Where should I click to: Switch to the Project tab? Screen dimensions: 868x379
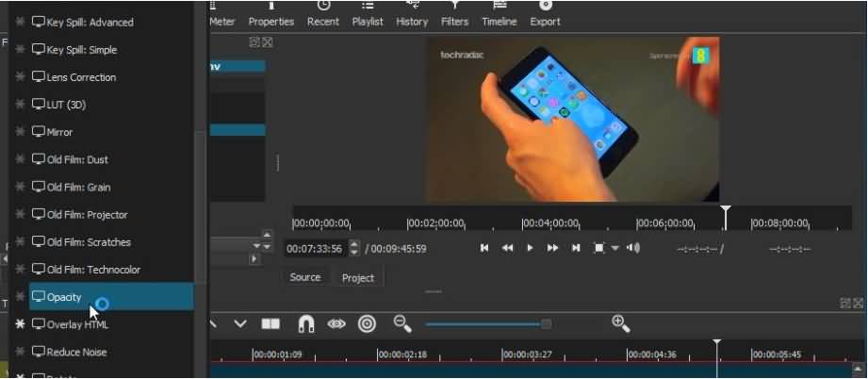[357, 277]
